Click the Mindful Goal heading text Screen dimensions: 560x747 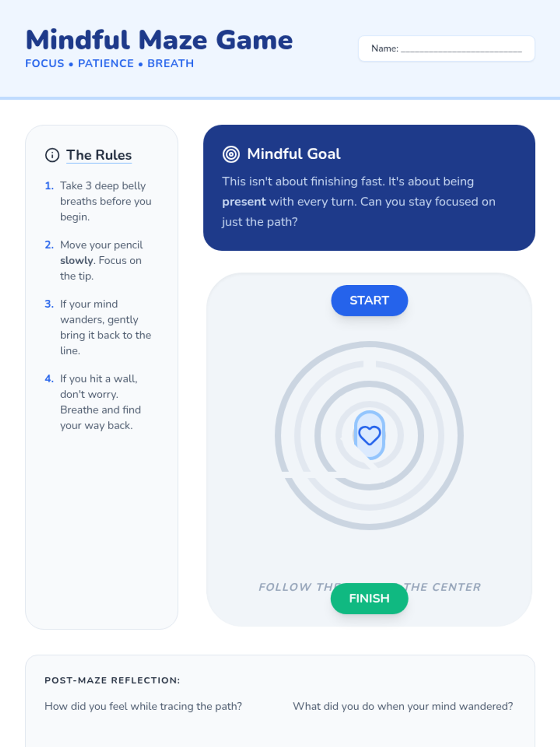tap(294, 154)
